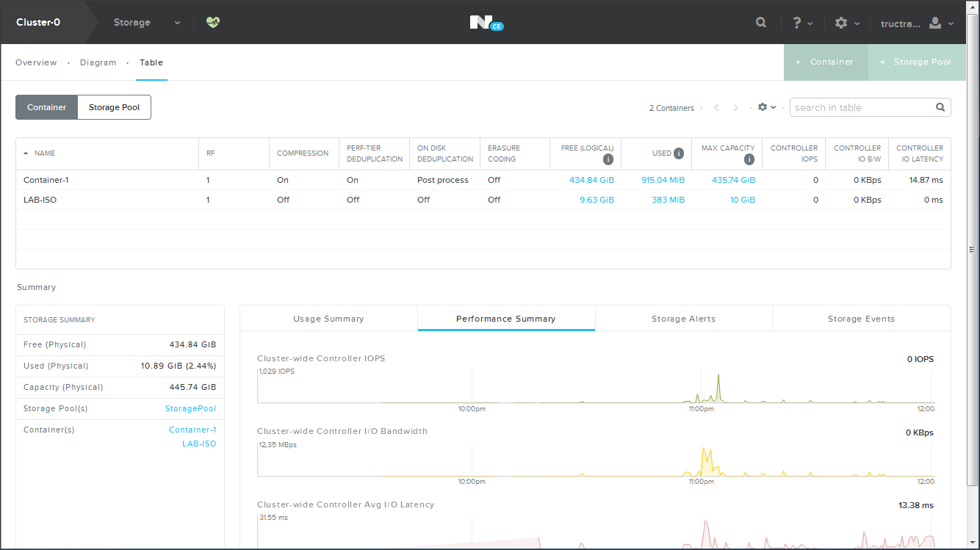Click the info icon beside Used column
The height and width of the screenshot is (550, 980).
[x=679, y=153]
